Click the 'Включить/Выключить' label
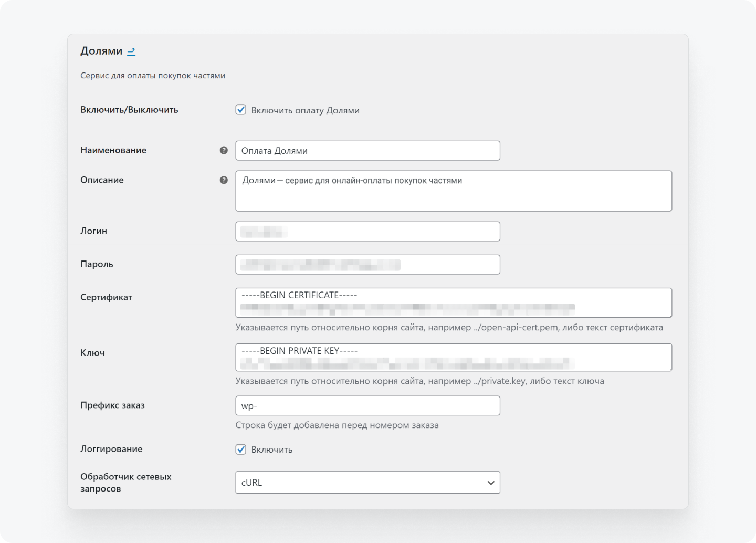Screen dimensions: 756x543 pos(129,110)
